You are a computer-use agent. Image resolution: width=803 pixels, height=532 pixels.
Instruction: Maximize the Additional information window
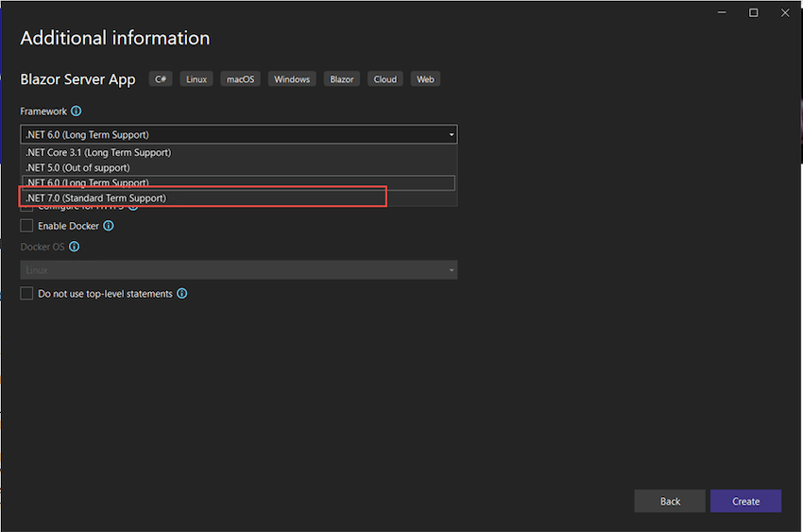pos(754,12)
